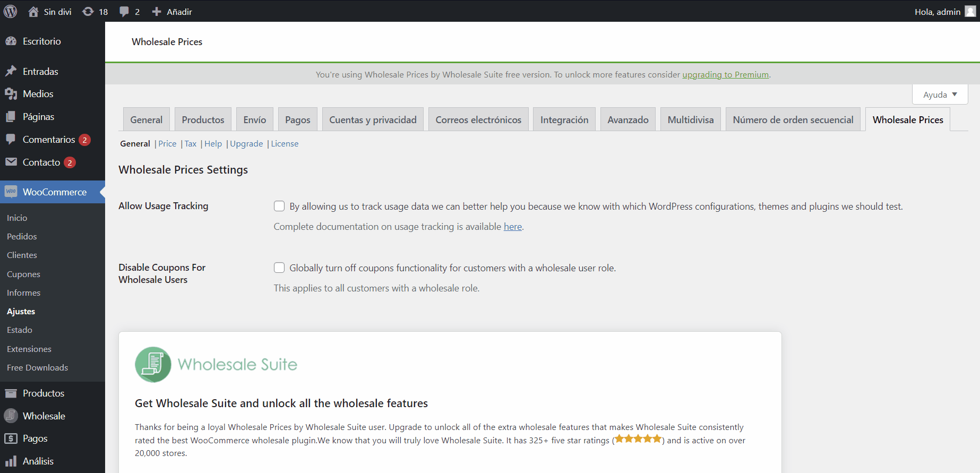Click the Sin divi home icon

33,12
